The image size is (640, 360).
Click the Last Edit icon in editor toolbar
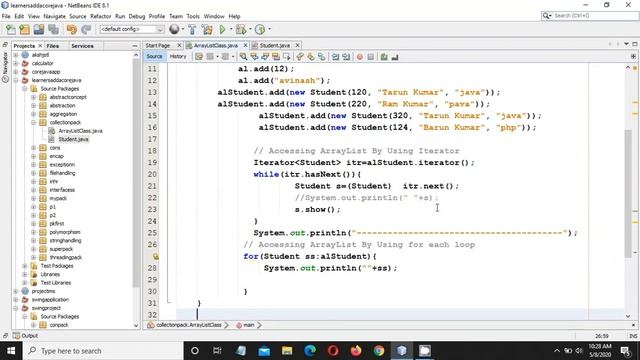coord(199,57)
